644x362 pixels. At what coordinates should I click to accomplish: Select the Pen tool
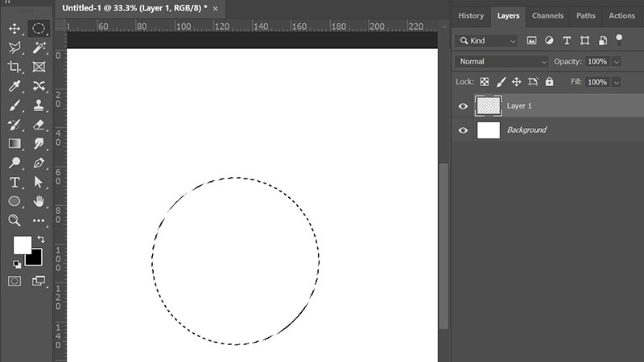[x=39, y=162]
